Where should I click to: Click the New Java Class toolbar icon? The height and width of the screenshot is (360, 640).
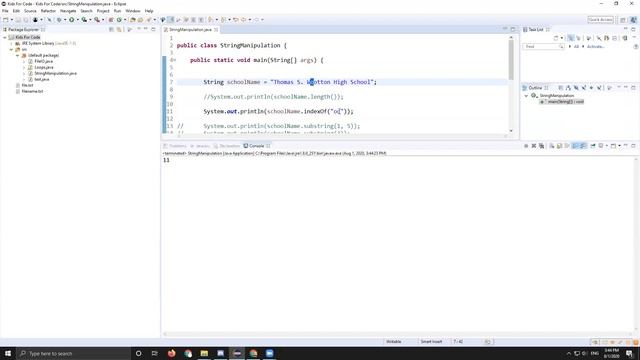click(x=119, y=20)
